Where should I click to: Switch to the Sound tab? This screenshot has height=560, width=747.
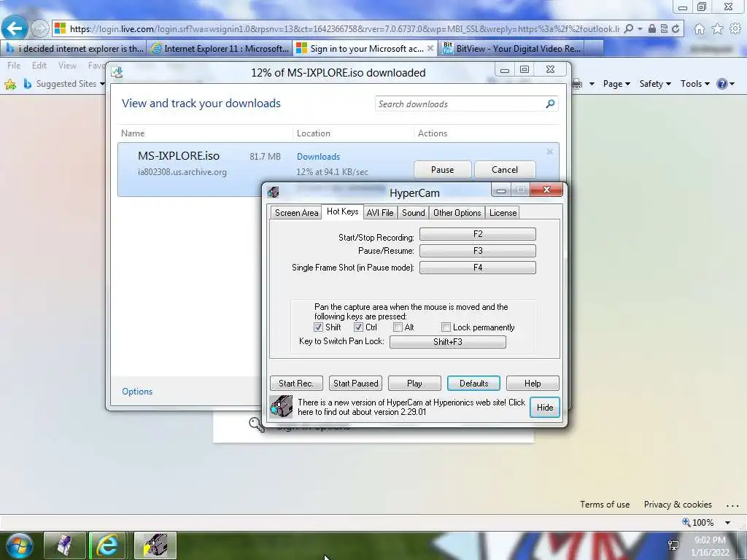pos(413,213)
